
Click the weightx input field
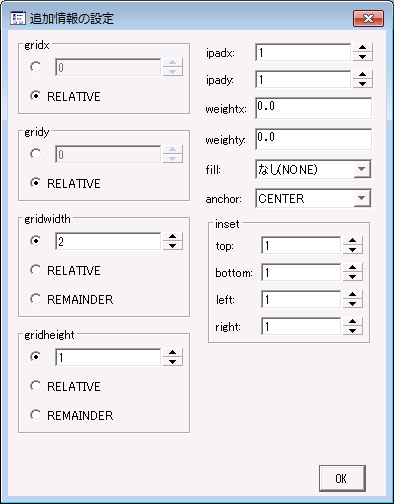tap(313, 108)
